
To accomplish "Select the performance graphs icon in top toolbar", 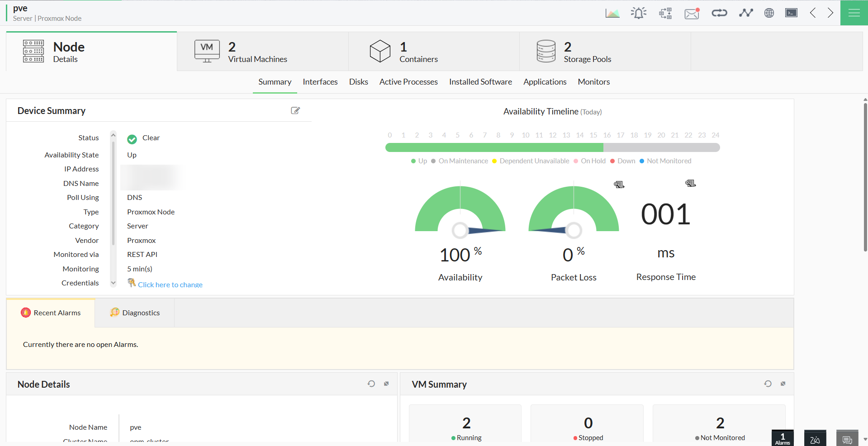I will click(x=612, y=13).
